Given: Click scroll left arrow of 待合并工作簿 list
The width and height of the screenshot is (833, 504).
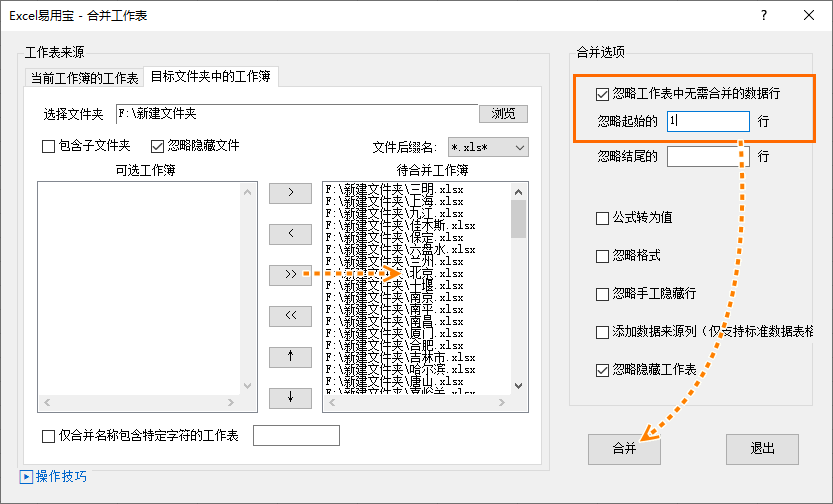Looking at the screenshot, I should [332, 403].
